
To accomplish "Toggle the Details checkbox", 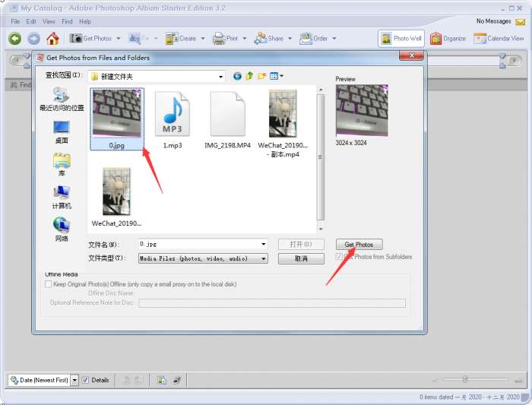I will 86,380.
